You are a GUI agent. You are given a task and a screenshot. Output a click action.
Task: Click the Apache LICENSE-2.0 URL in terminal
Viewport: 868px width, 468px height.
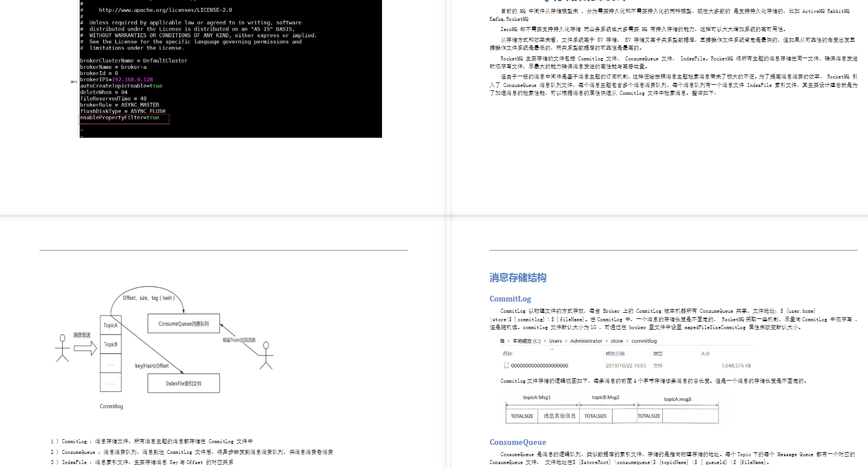click(165, 10)
